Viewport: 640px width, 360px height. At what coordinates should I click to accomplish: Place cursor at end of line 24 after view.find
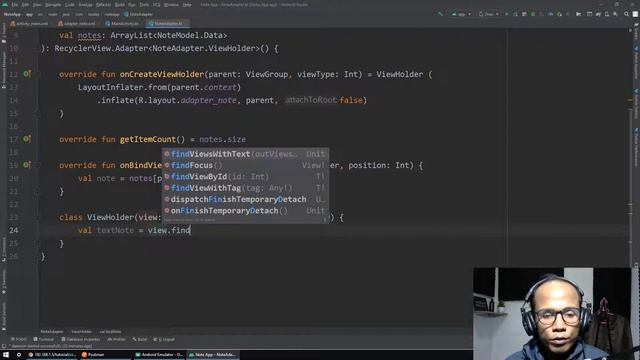(x=191, y=230)
